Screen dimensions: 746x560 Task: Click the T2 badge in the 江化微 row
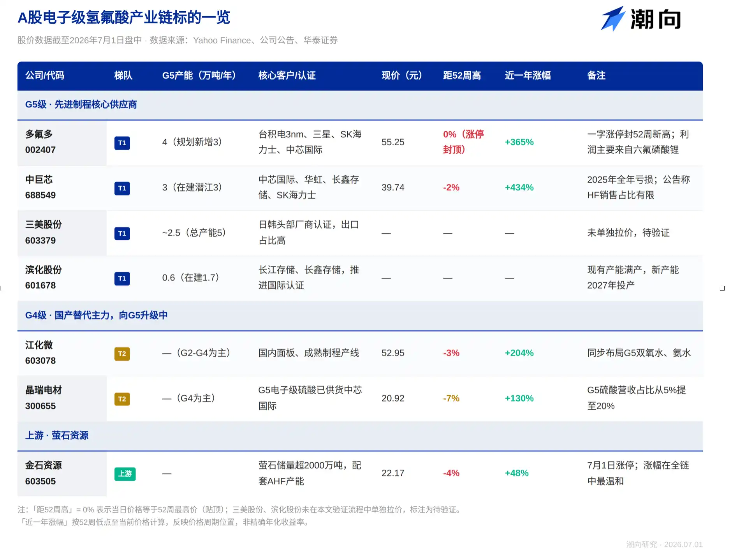122,354
